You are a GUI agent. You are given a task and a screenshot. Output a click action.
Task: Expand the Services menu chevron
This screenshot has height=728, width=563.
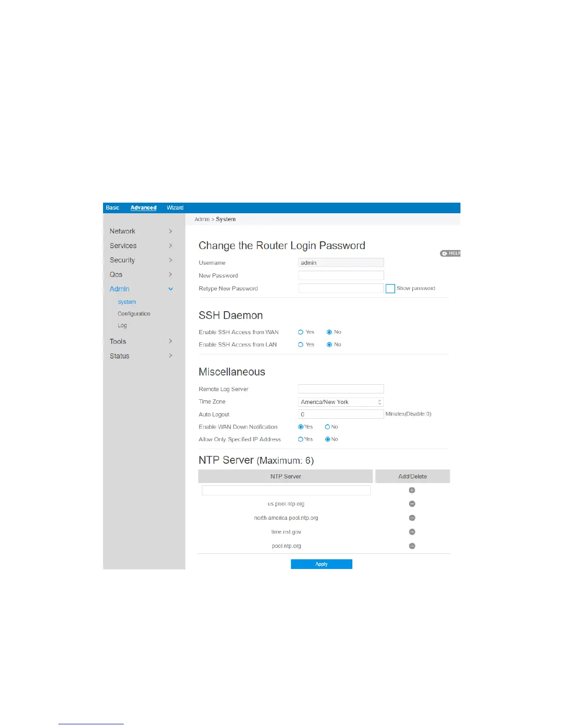(171, 245)
